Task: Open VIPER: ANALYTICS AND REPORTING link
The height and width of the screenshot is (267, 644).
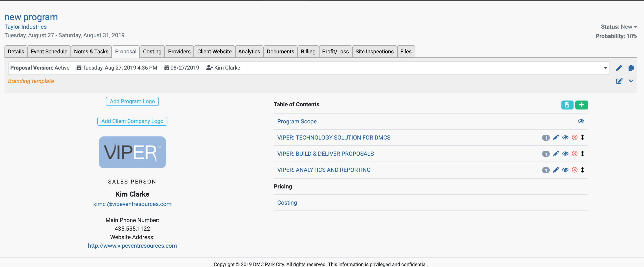Action: point(324,170)
